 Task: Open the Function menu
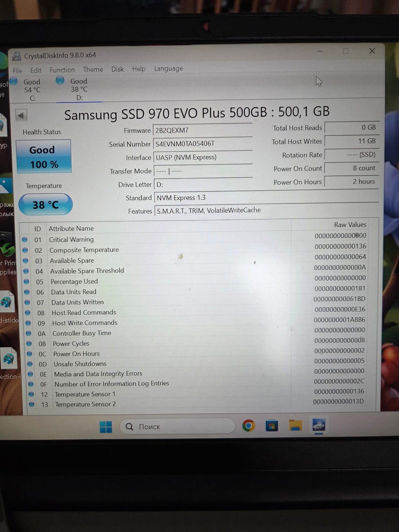click(x=62, y=70)
